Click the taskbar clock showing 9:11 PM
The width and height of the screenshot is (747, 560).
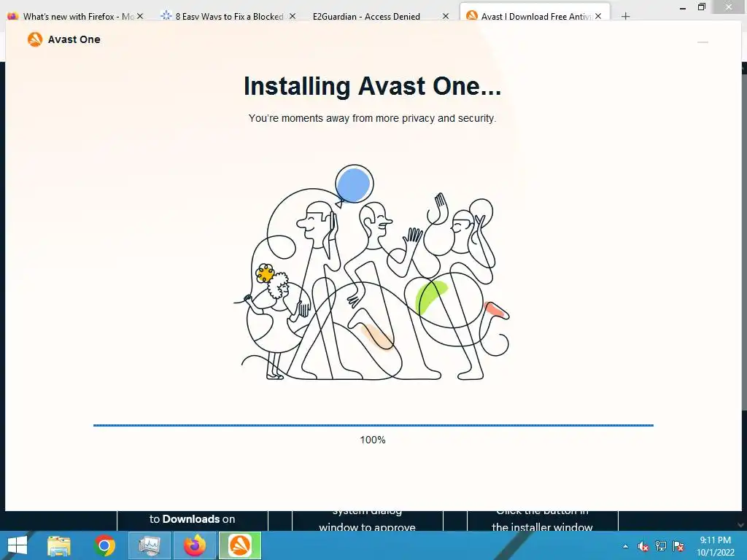pos(715,546)
